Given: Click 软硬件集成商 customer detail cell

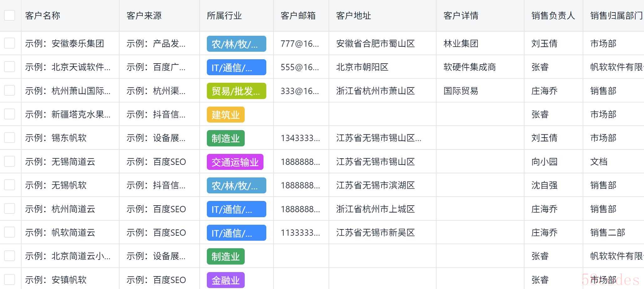Looking at the screenshot, I should tap(469, 67).
